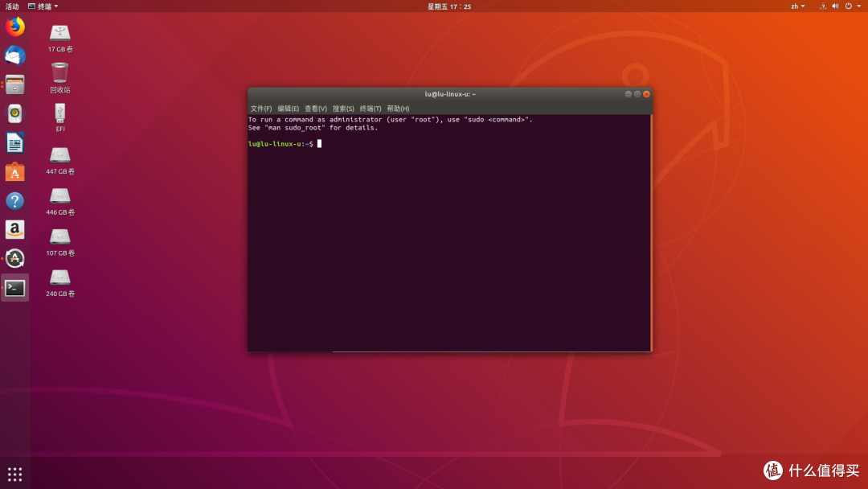Viewport: 868px width, 489px height.
Task: Minimize the terminal window
Action: click(628, 94)
